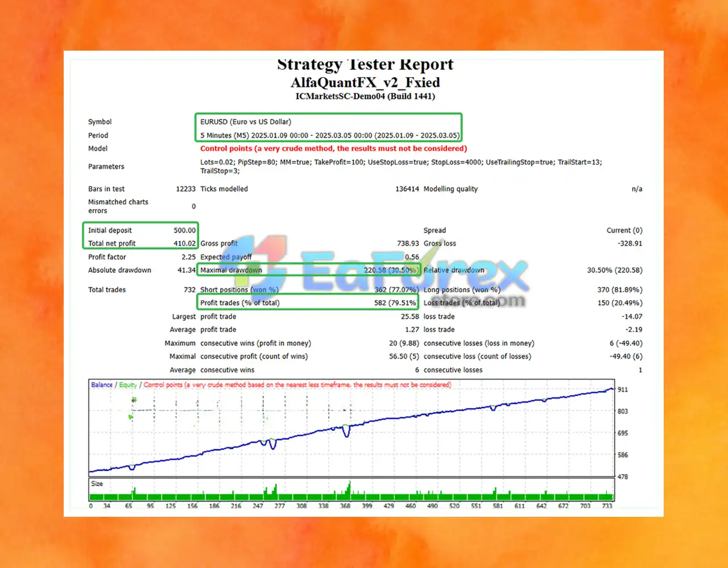Image resolution: width=728 pixels, height=568 pixels.
Task: Select the gross loss value "-328.91"
Action: [630, 243]
